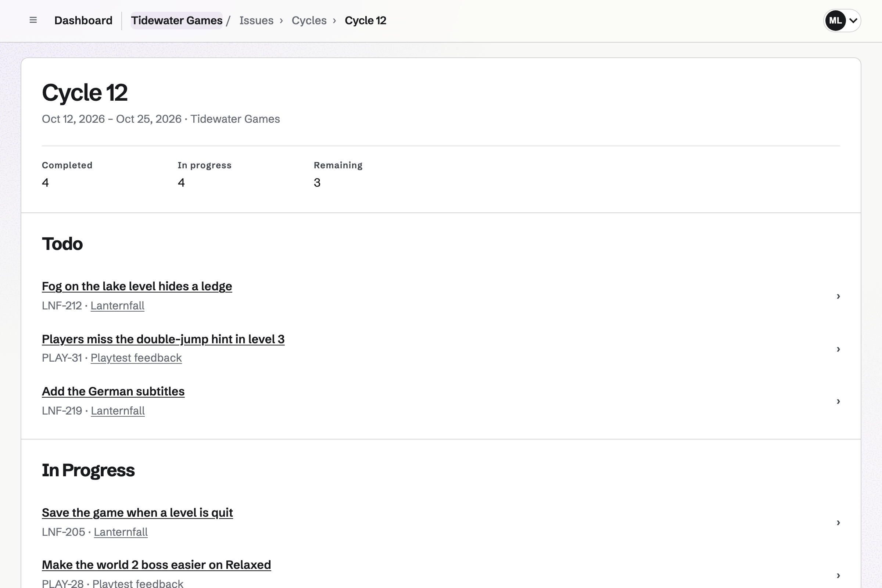
Task: Open the hamburger navigation menu
Action: (33, 20)
